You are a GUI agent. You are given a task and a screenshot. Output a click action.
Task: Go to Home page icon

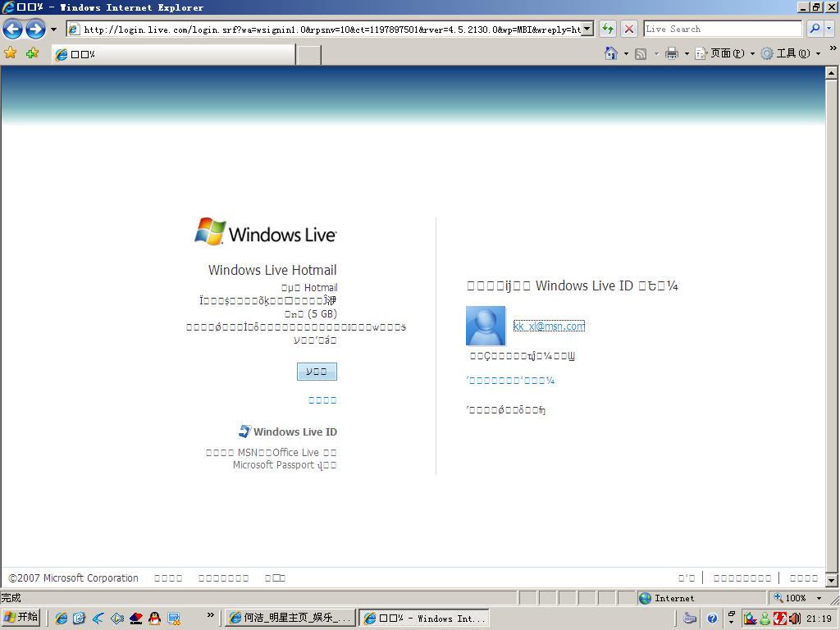tap(610, 53)
